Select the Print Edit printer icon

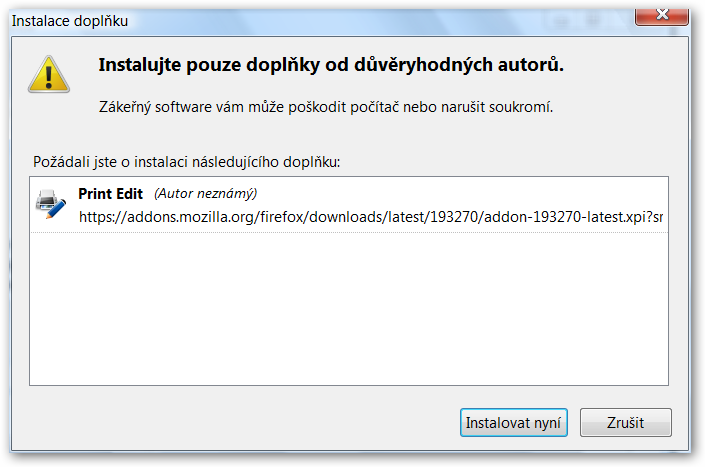51,205
